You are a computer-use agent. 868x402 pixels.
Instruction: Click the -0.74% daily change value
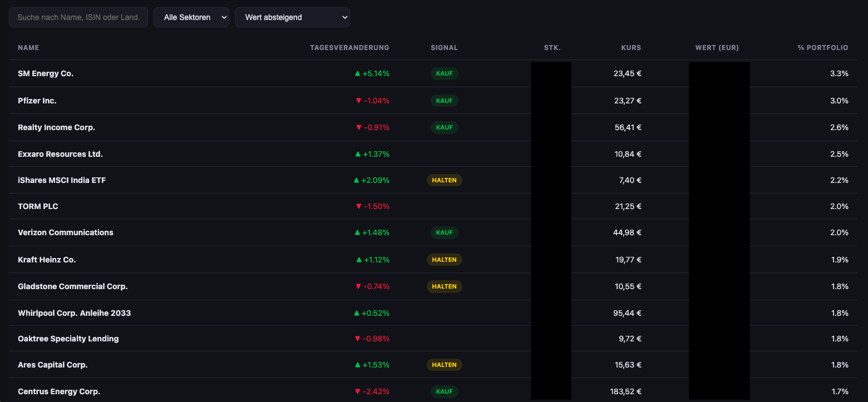[372, 286]
